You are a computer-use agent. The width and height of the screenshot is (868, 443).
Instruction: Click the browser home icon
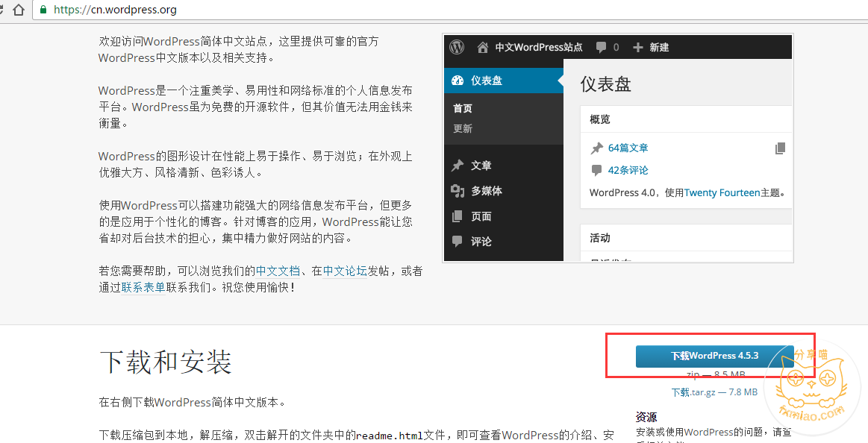point(19,10)
